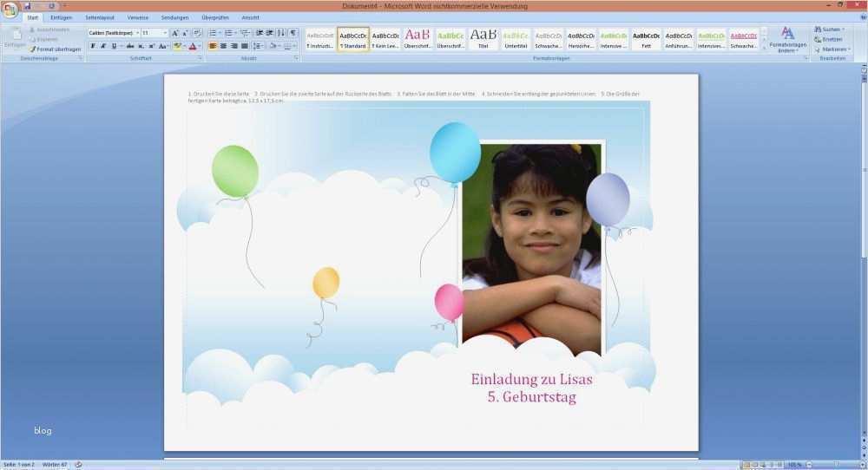The width and height of the screenshot is (868, 470).
Task: Click page indicator Seite 1 von 2
Action: pyautogui.click(x=19, y=465)
